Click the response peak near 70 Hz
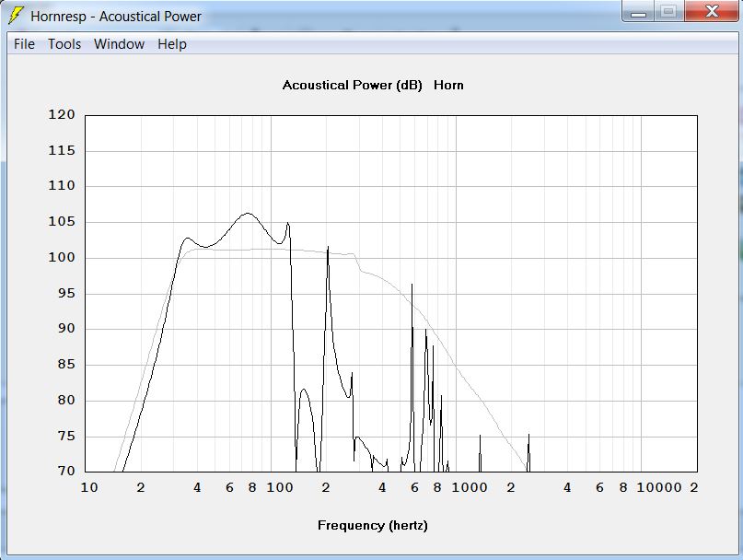Screen dimensions: 743x560 coord(248,214)
